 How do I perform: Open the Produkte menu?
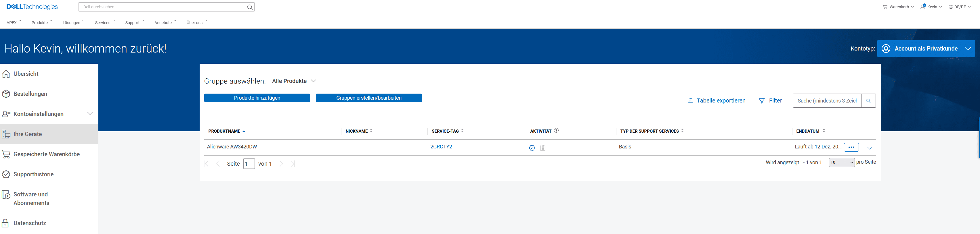42,22
